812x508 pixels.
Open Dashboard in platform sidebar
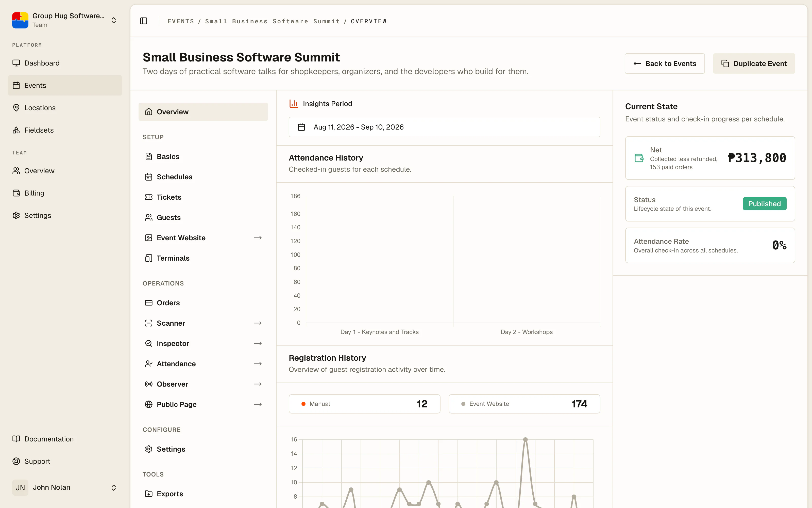[x=65, y=63]
